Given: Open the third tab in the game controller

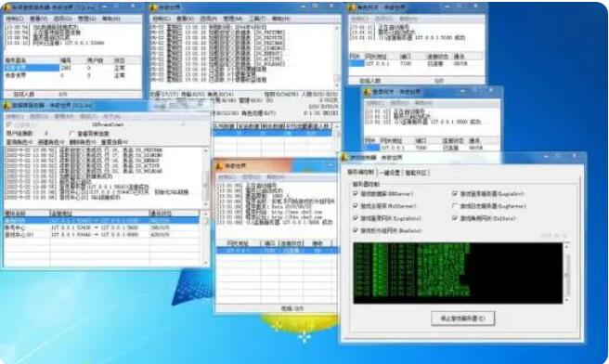Looking at the screenshot, I should click(x=416, y=173).
